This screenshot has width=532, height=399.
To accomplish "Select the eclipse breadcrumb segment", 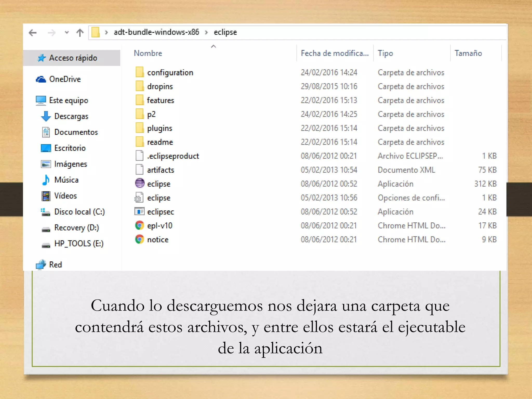I will coord(225,32).
